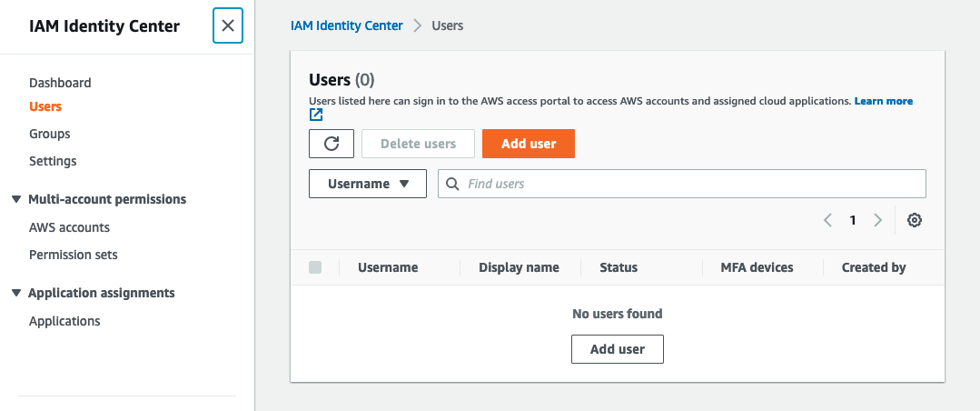The image size is (980, 411).
Task: Click the search magnifier icon
Action: coord(452,184)
